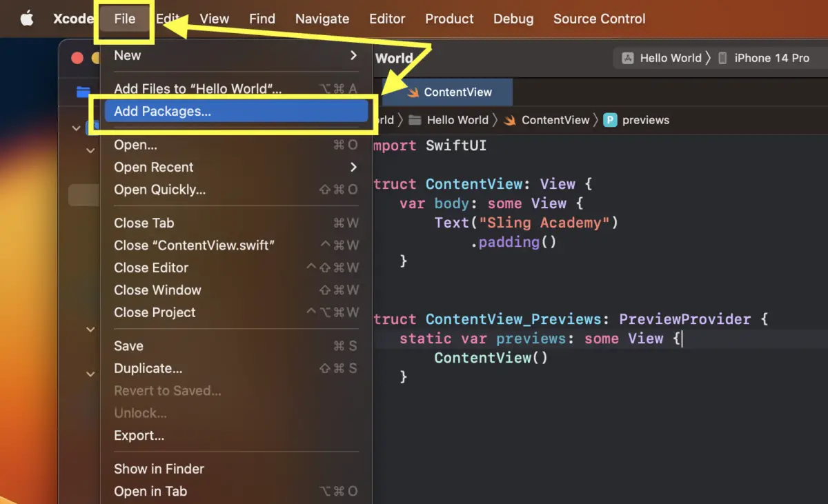The image size is (828, 504).
Task: Click the iPhone device icon in the toolbar
Action: point(722,58)
